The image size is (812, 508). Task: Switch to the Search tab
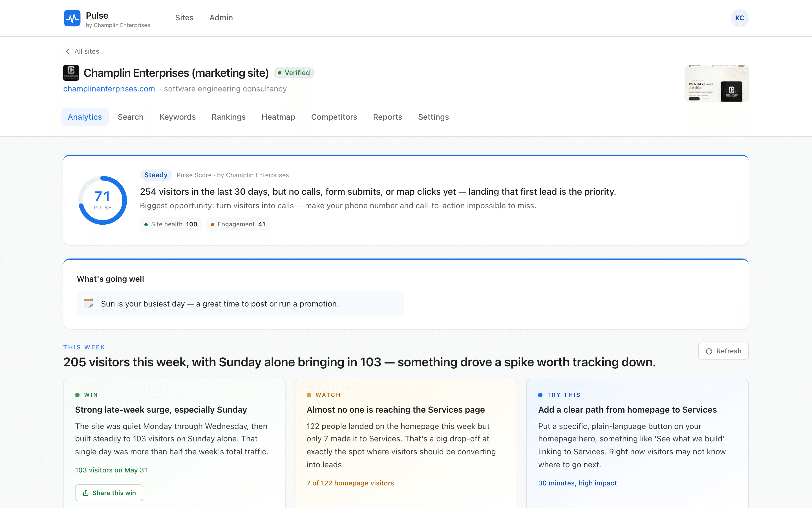(131, 117)
